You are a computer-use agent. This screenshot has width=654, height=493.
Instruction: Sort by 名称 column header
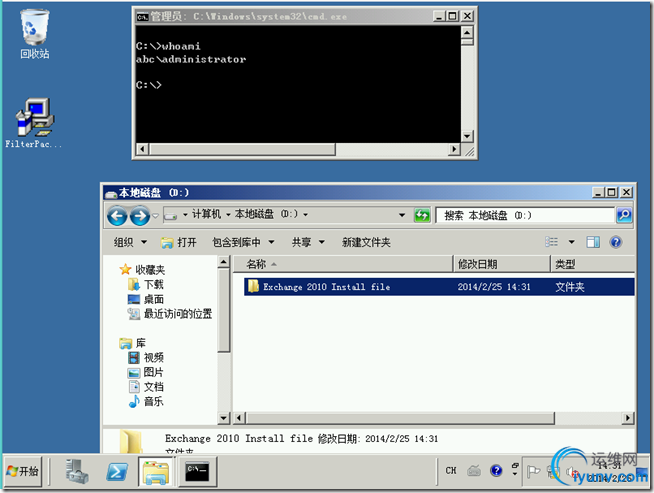(x=343, y=264)
